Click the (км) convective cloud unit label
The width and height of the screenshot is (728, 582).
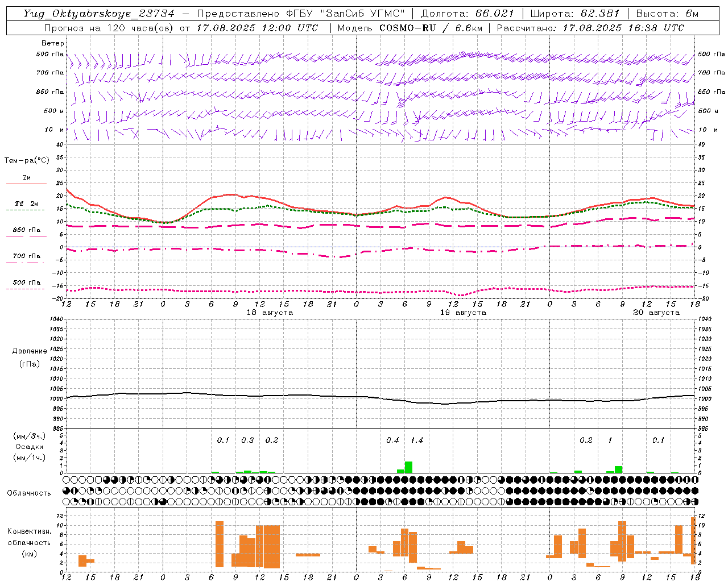coord(30,554)
